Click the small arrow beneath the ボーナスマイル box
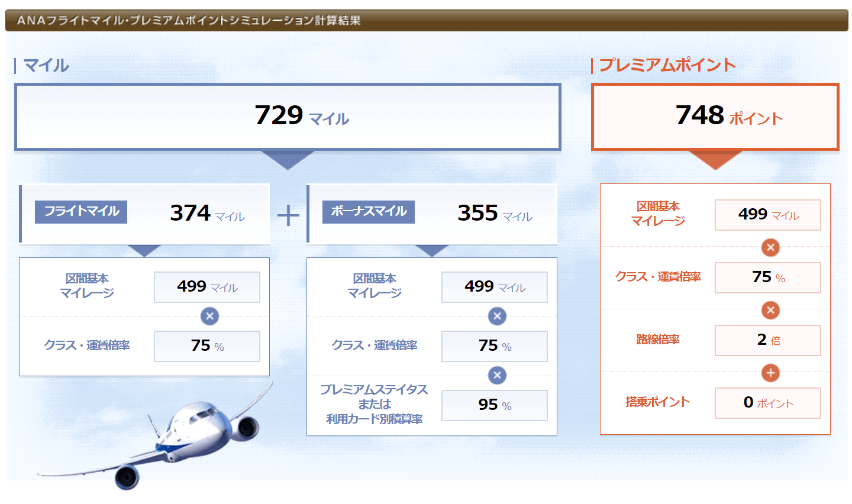The image size is (852, 504). (432, 251)
